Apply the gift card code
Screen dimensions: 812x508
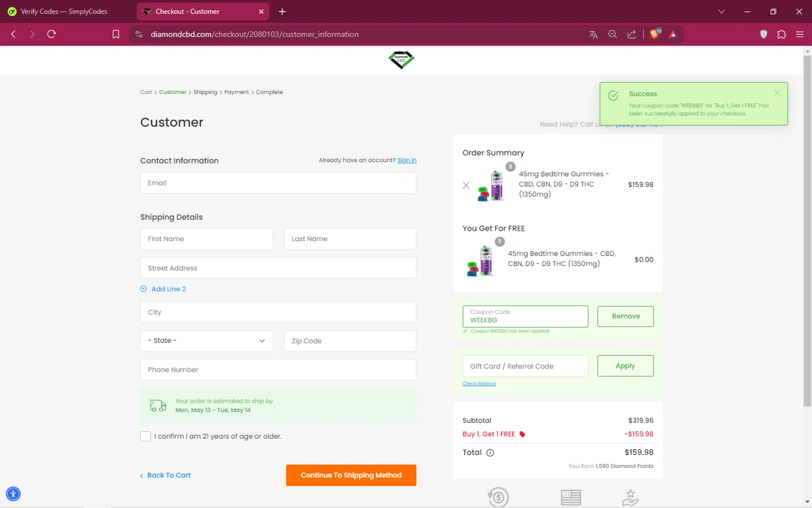(625, 366)
